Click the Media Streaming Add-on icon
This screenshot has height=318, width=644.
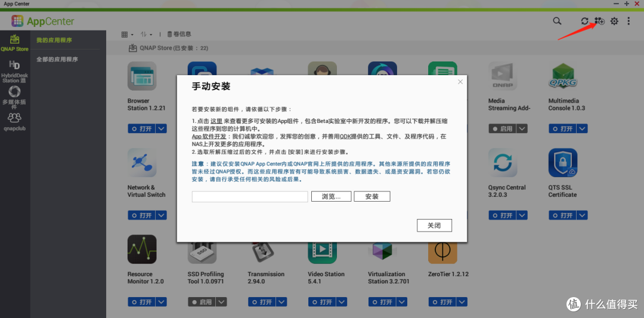click(503, 76)
